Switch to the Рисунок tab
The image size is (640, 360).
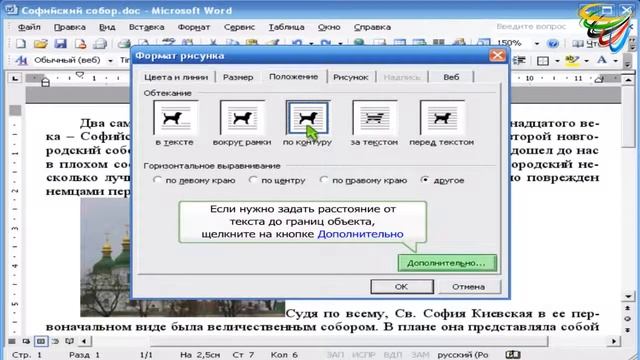click(351, 77)
